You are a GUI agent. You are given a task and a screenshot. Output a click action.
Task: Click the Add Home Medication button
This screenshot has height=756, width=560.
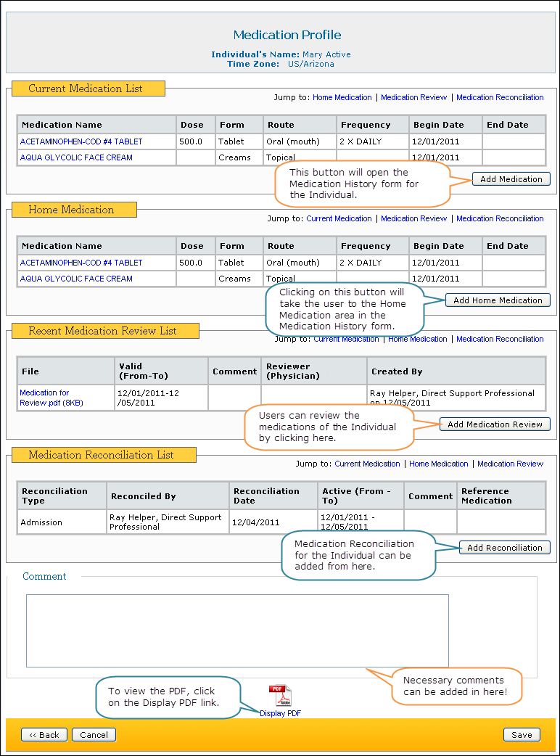pos(498,300)
